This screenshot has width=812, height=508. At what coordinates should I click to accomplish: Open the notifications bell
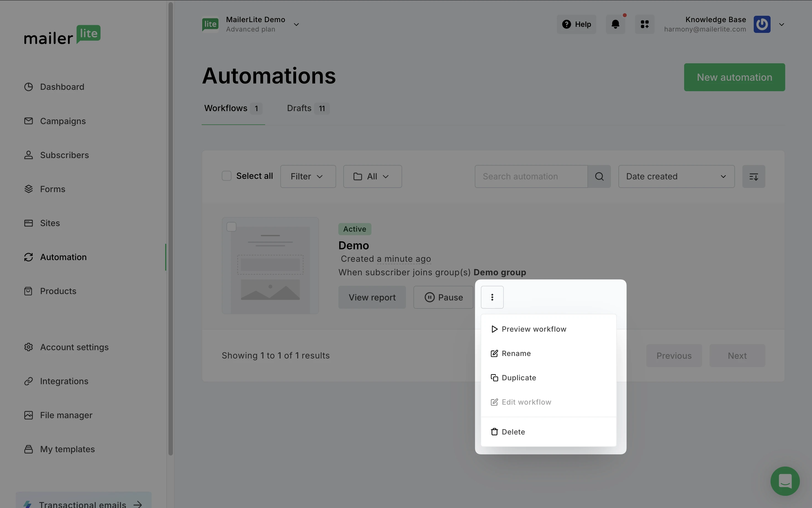click(x=615, y=24)
